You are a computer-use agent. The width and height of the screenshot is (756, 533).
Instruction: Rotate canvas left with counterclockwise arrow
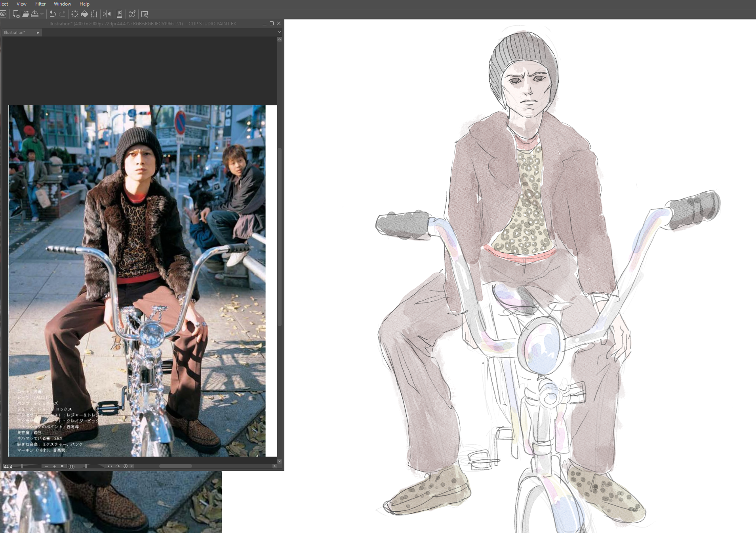(110, 466)
